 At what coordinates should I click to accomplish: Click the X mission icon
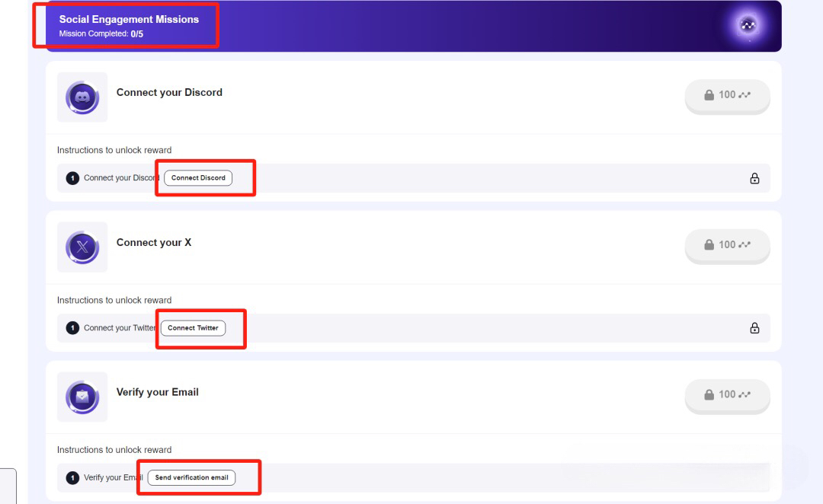82,247
